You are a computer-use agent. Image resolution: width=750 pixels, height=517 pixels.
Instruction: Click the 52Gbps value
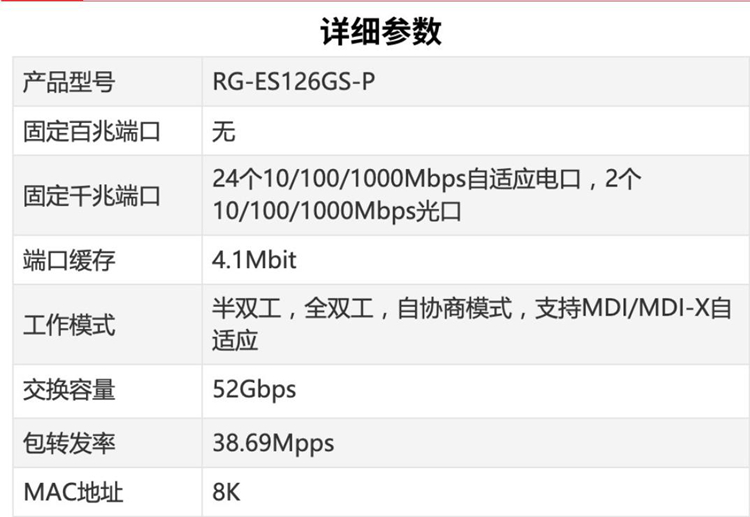pos(254,389)
